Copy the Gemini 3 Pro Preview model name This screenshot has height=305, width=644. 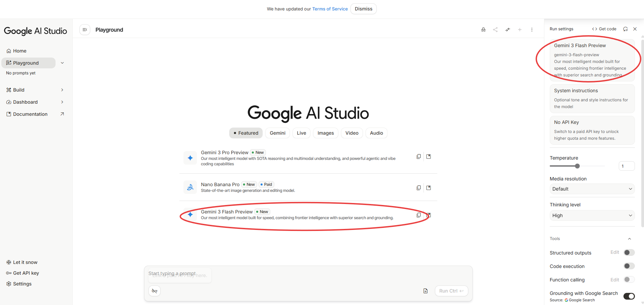(419, 157)
